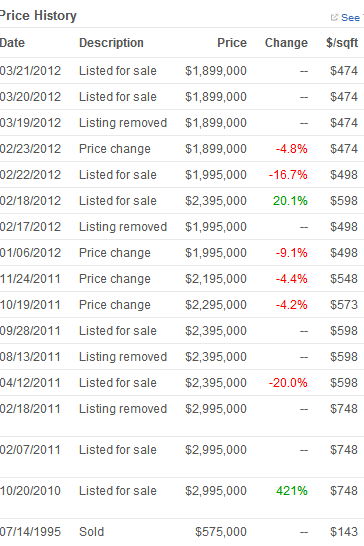
Task: Click the -4.8% change on 02/23/2012
Action: 292,149
